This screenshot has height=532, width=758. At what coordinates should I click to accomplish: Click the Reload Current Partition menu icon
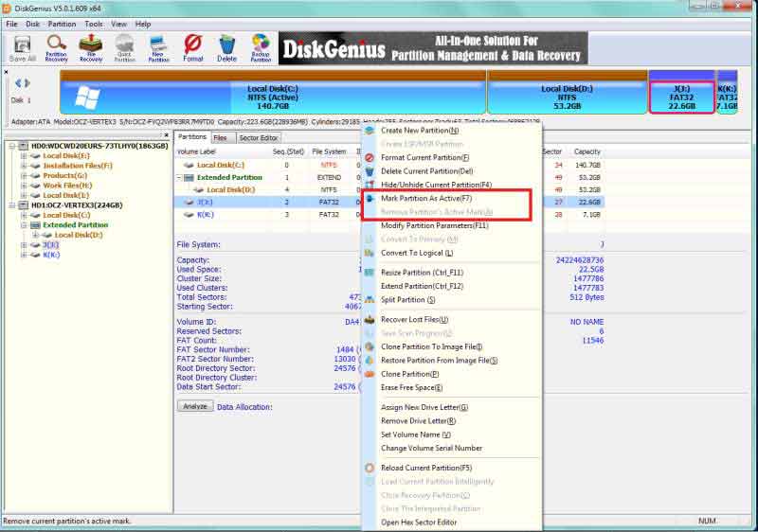pos(370,468)
